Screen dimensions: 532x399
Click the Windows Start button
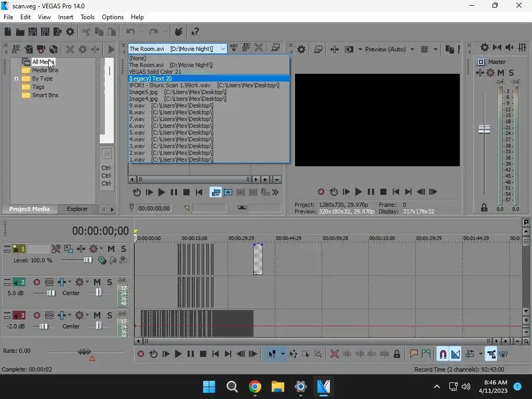tap(209, 387)
